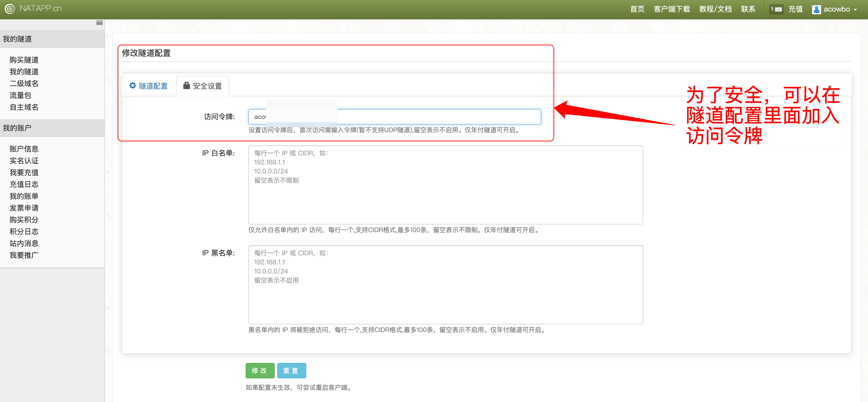Click the 访问令牌 field label

219,117
